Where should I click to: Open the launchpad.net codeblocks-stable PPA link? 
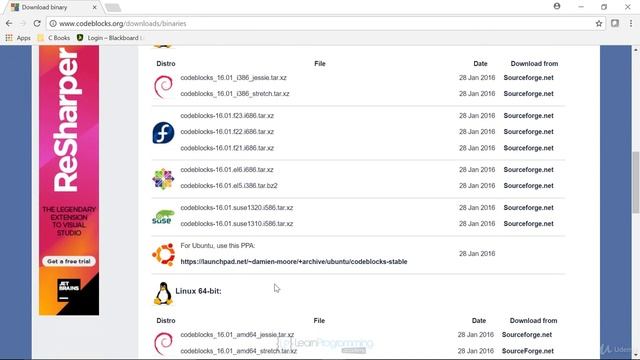pos(294,262)
